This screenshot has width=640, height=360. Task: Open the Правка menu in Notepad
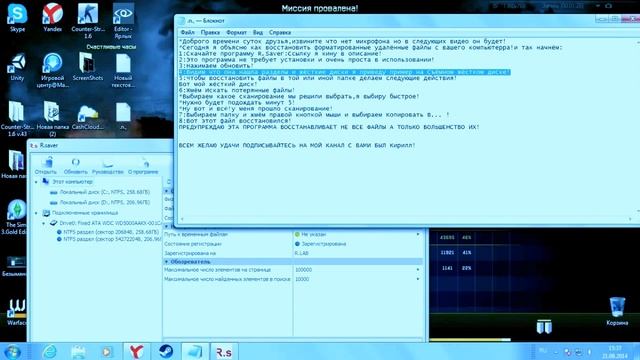210,32
